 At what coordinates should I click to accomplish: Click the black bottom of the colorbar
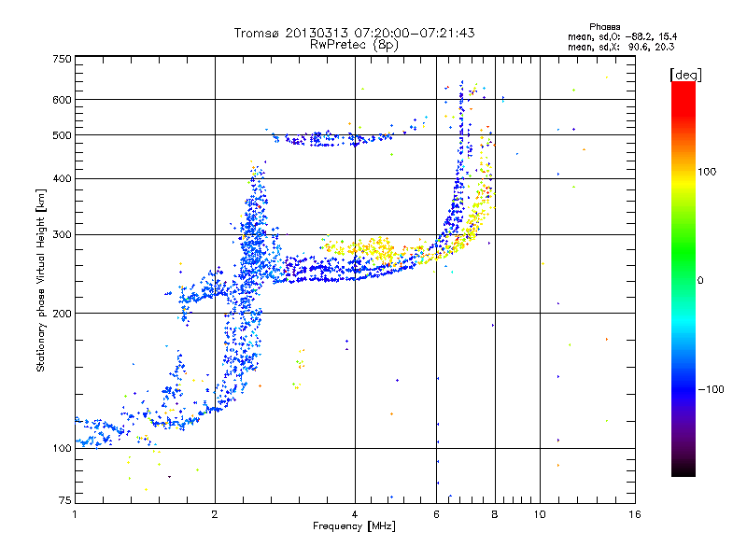[684, 469]
